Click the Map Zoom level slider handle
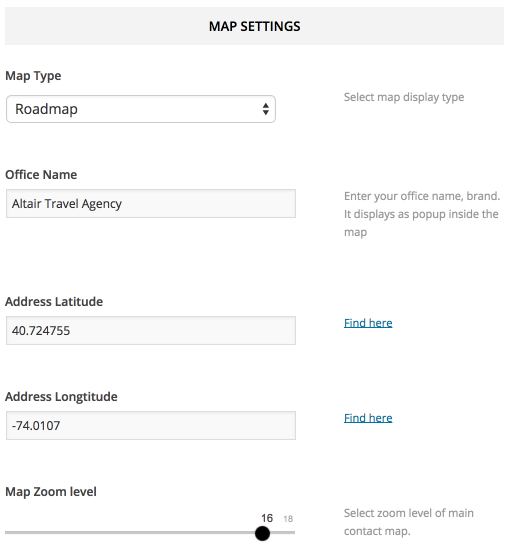Image resolution: width=509 pixels, height=560 pixels. [262, 533]
